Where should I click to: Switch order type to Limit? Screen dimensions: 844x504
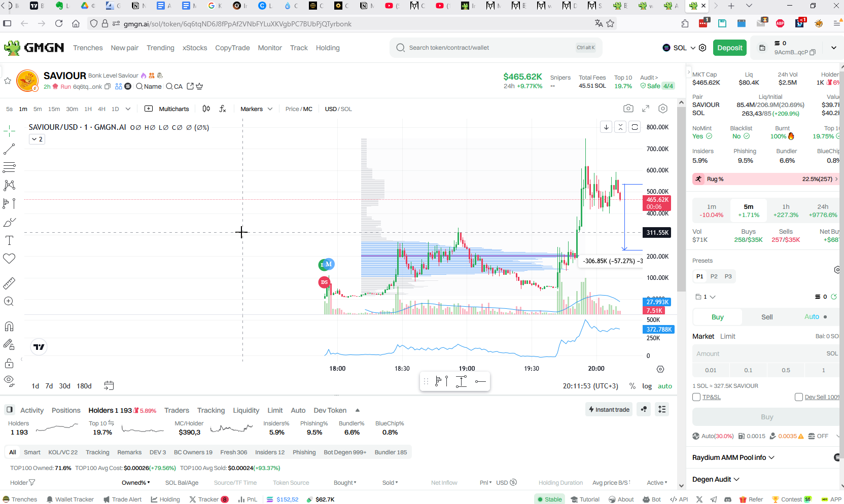coord(727,336)
